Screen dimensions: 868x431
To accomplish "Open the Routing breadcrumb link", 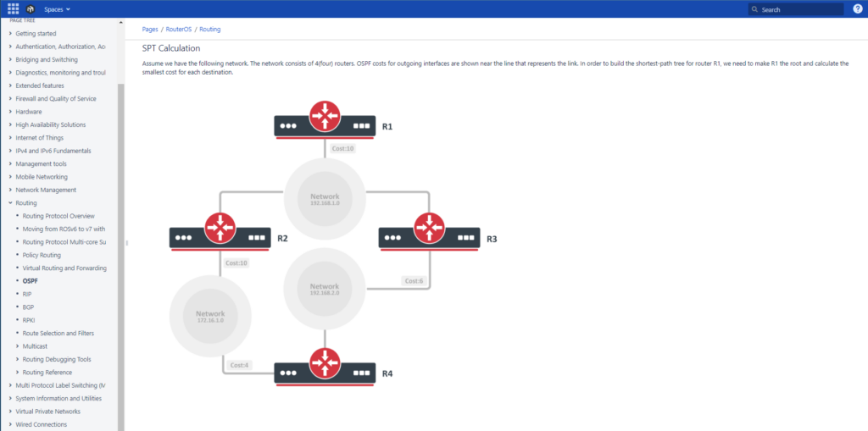I will click(210, 30).
